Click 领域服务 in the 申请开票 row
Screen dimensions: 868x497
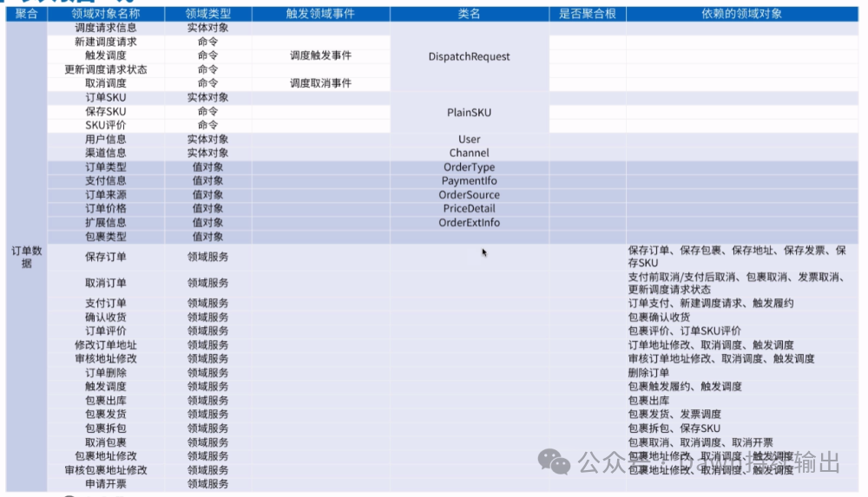click(x=207, y=484)
